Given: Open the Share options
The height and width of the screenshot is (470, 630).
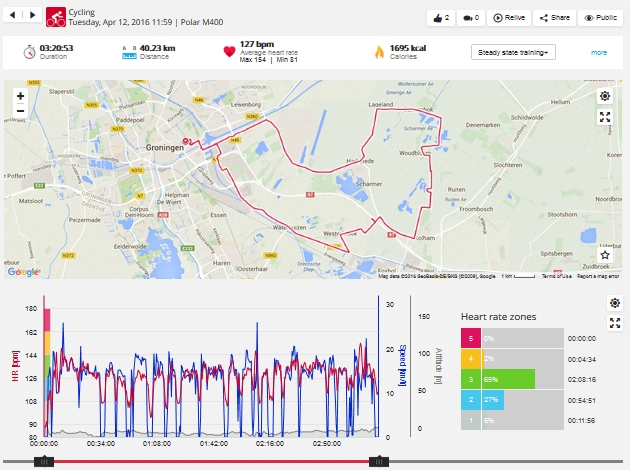Looking at the screenshot, I should pos(555,18).
